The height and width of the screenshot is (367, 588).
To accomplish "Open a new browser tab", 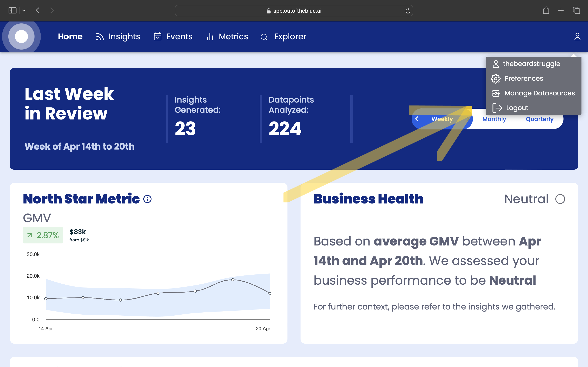I will point(561,10).
